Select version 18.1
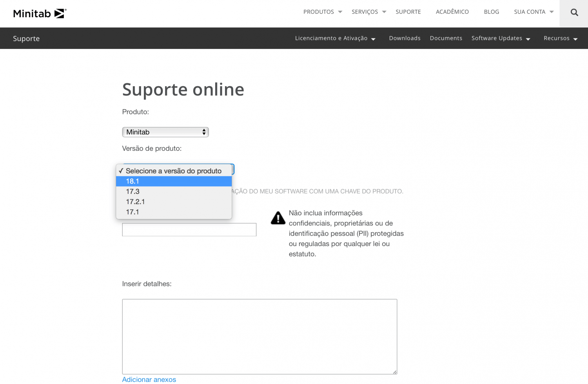The height and width of the screenshot is (384, 588). 174,181
